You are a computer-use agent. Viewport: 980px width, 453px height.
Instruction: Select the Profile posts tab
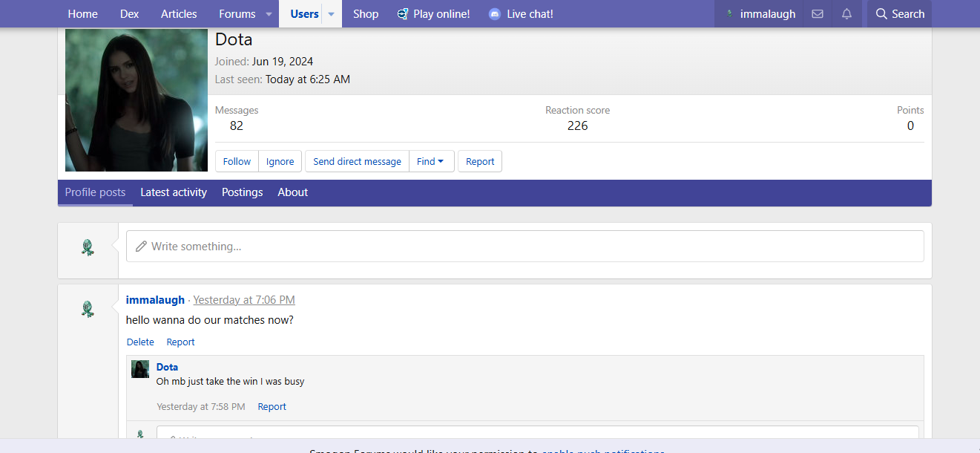coord(95,192)
